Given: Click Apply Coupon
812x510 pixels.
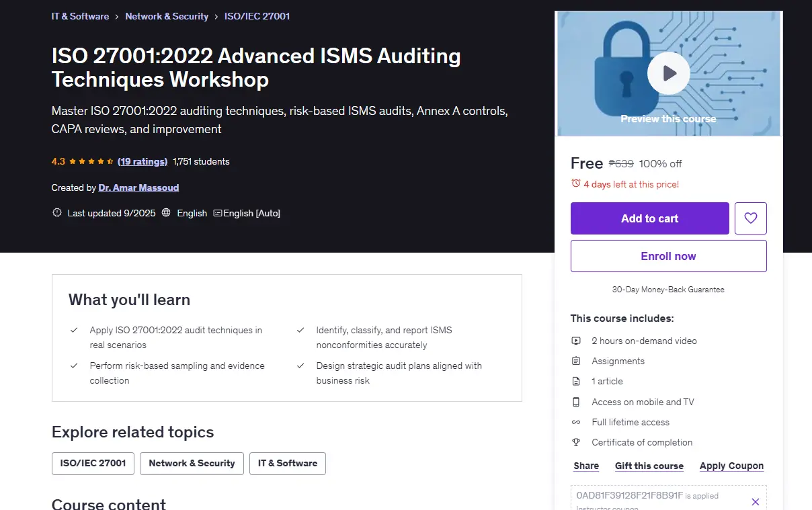Looking at the screenshot, I should click(x=731, y=466).
